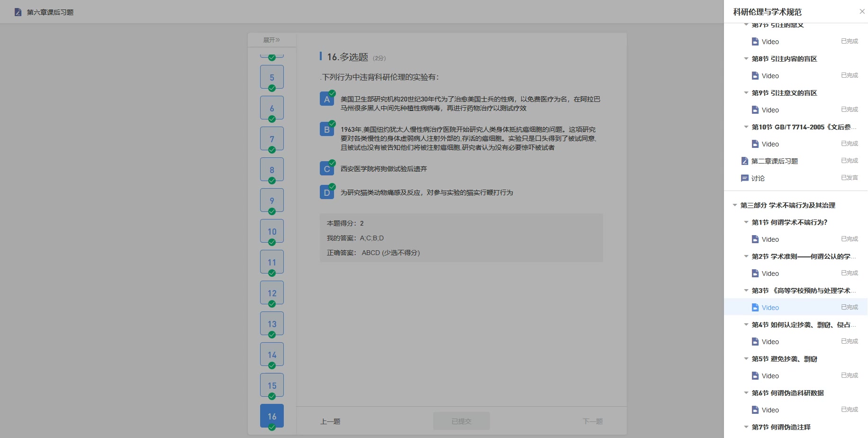Click the disabled 已提交 button
The height and width of the screenshot is (438, 868).
point(461,421)
